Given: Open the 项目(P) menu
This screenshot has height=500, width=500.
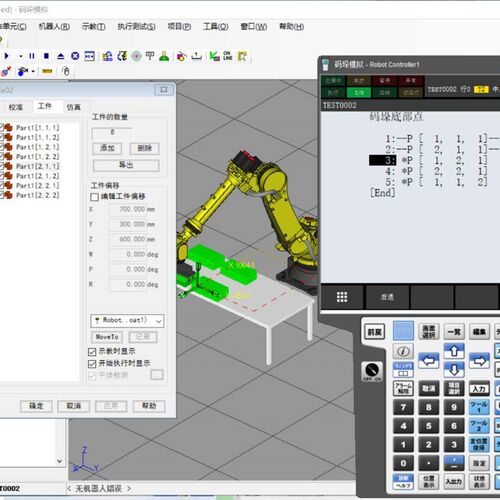Looking at the screenshot, I should click(x=179, y=26).
